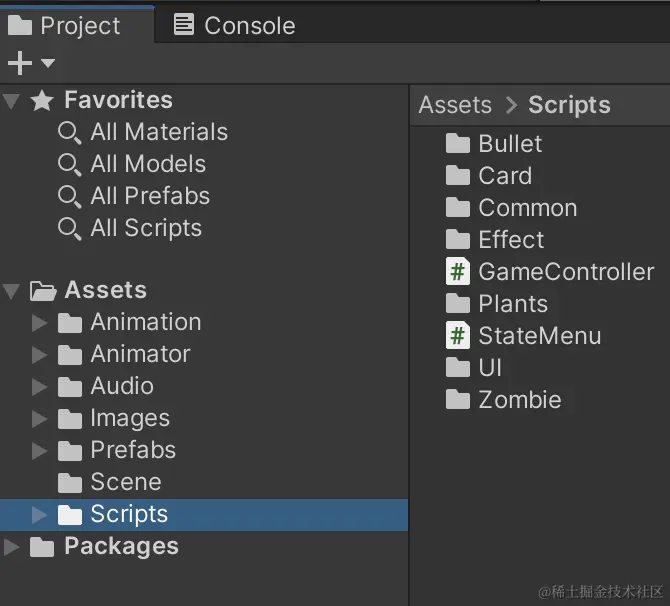Expand the Animation folder arrow

coord(39,322)
